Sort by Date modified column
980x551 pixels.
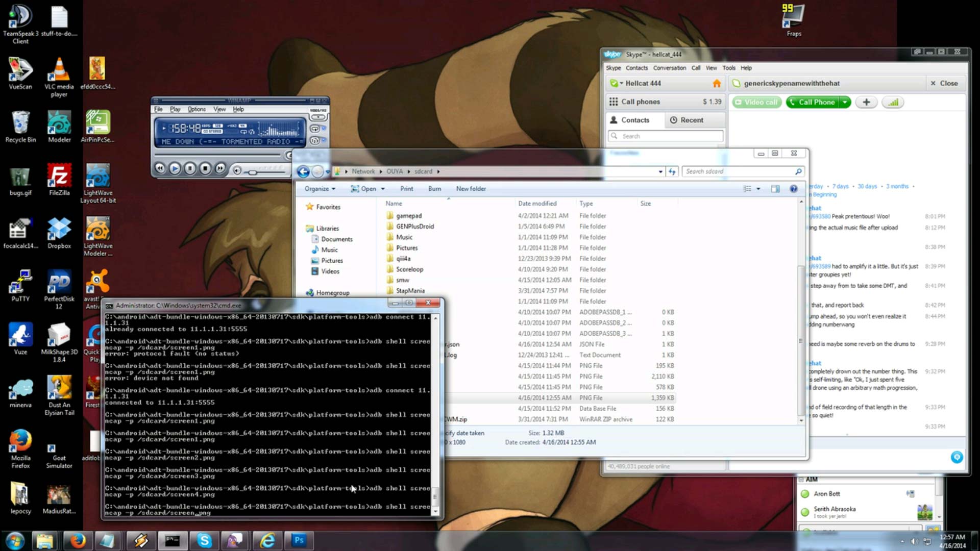(537, 204)
